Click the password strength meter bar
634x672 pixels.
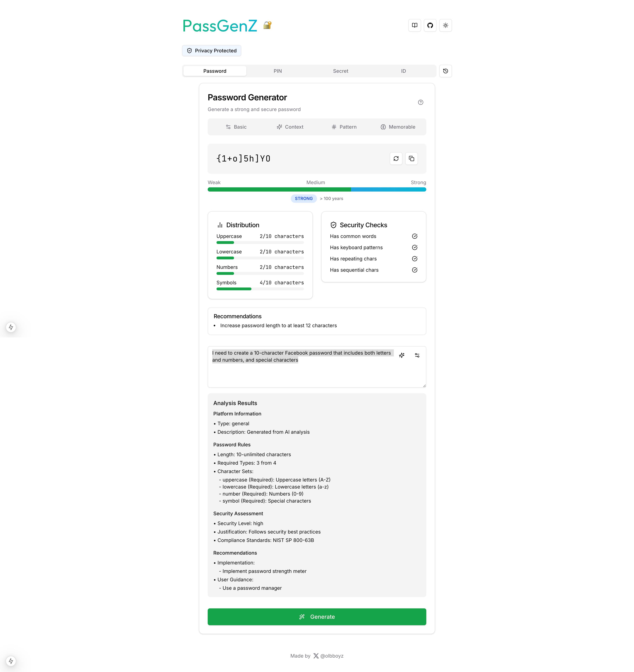pos(317,190)
